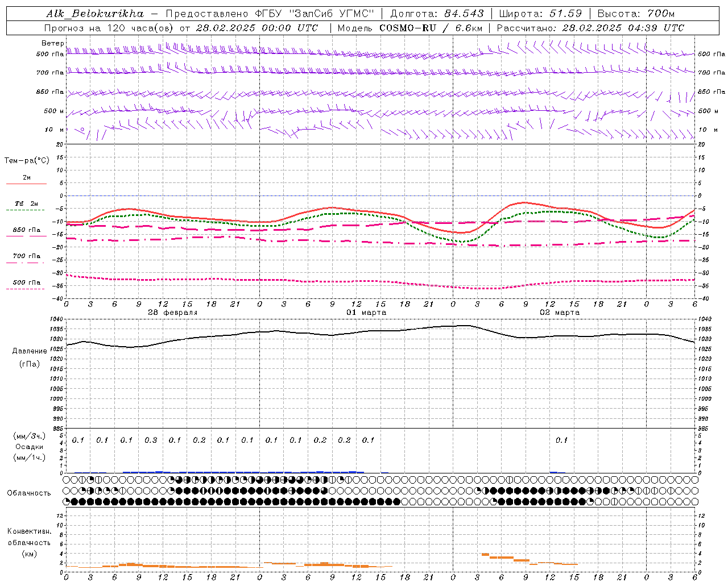Click the (км) unit label

[x=30, y=554]
